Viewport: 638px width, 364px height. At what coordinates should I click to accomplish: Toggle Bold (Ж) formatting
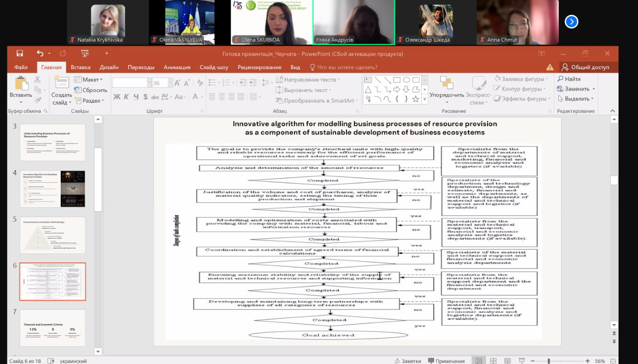pos(117,97)
